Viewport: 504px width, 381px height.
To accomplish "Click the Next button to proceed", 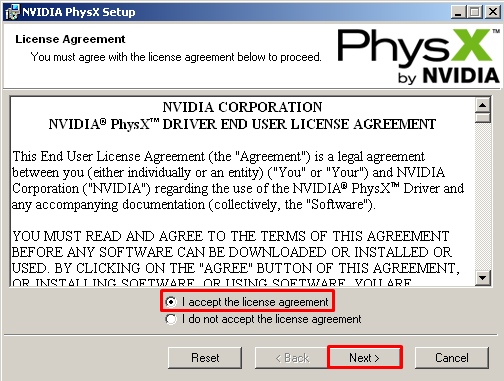I will pyautogui.click(x=365, y=358).
